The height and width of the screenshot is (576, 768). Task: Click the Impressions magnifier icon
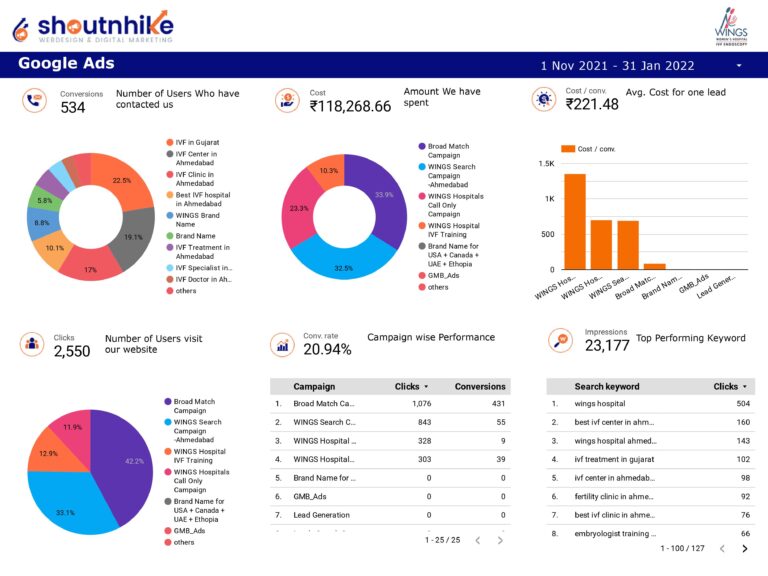[x=561, y=340]
